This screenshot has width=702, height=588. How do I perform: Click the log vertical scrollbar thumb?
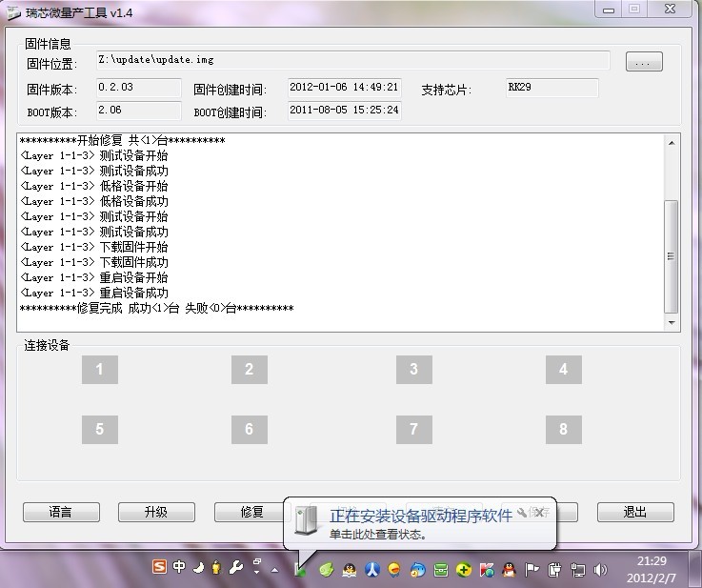672,256
